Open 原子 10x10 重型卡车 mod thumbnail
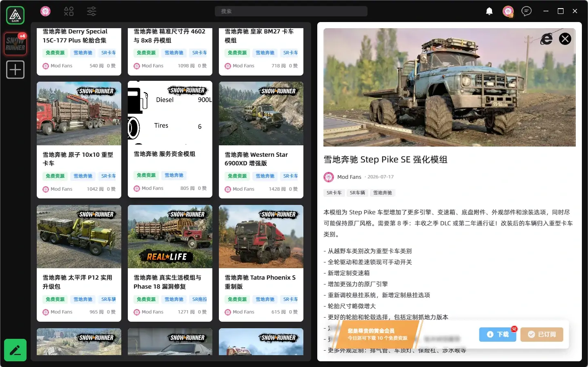The image size is (588, 367). pyautogui.click(x=79, y=113)
